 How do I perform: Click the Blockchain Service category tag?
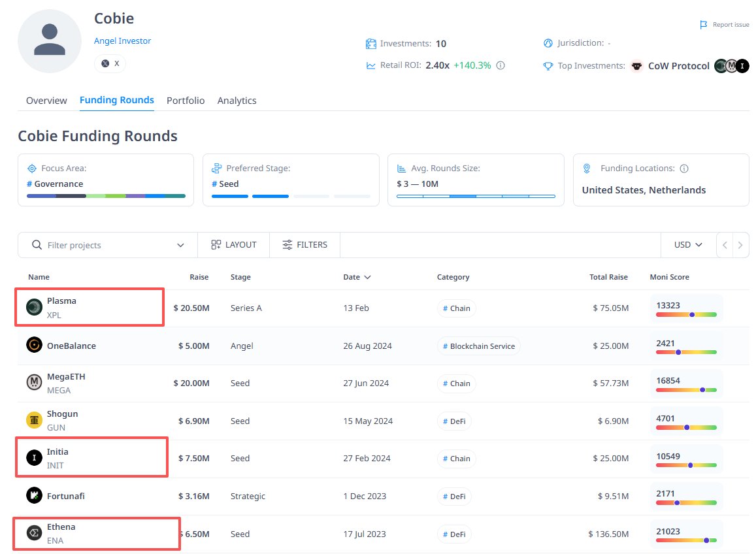click(x=479, y=346)
